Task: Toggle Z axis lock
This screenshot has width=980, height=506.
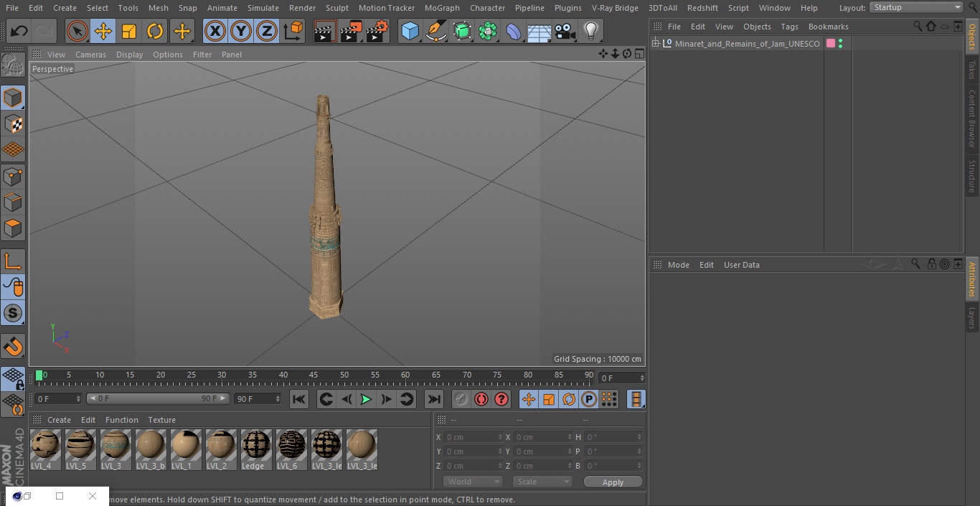Action: tap(267, 31)
